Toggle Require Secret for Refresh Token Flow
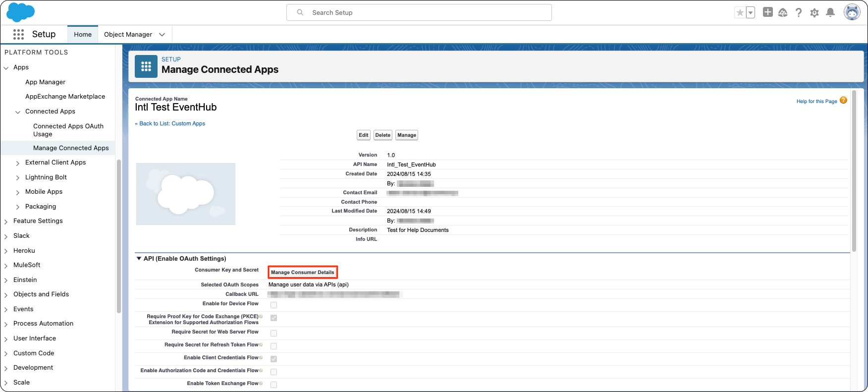 (x=273, y=346)
